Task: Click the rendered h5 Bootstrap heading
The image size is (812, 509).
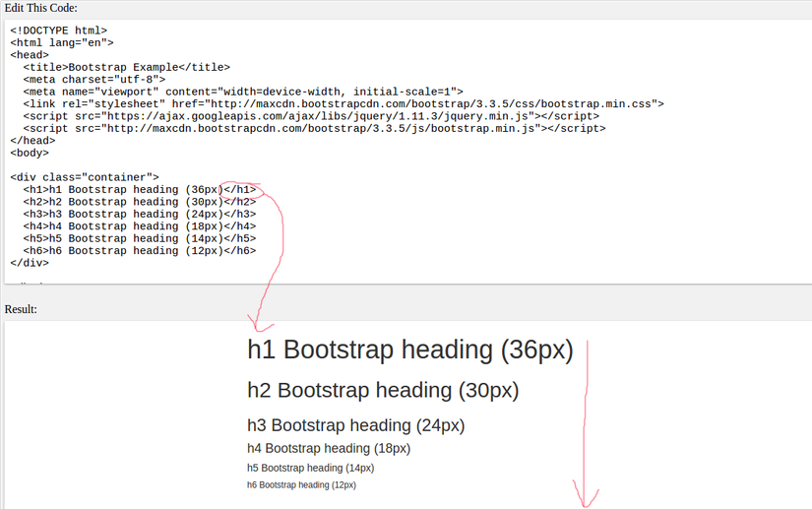Action: pyautogui.click(x=311, y=468)
